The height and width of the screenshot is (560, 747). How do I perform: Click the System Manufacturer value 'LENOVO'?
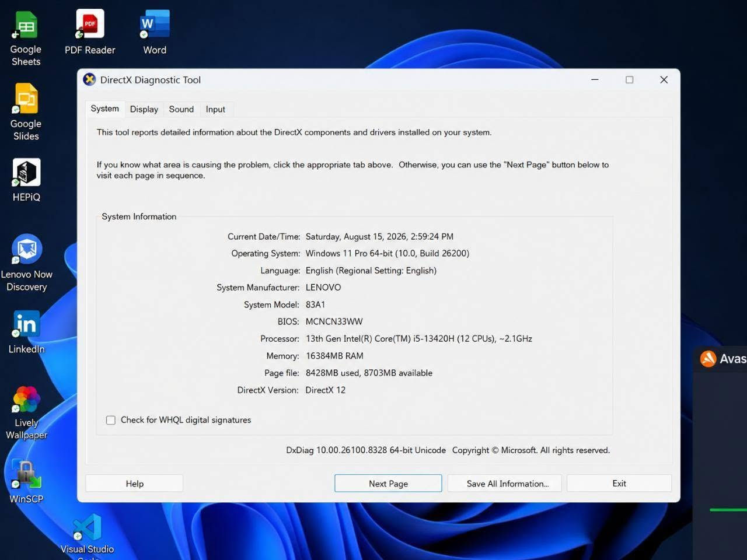(323, 288)
